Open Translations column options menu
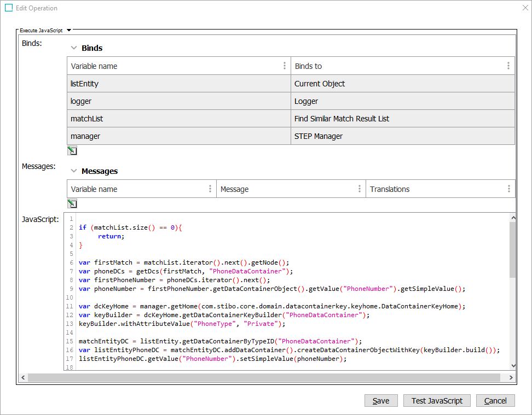532x415 pixels. tap(508, 189)
